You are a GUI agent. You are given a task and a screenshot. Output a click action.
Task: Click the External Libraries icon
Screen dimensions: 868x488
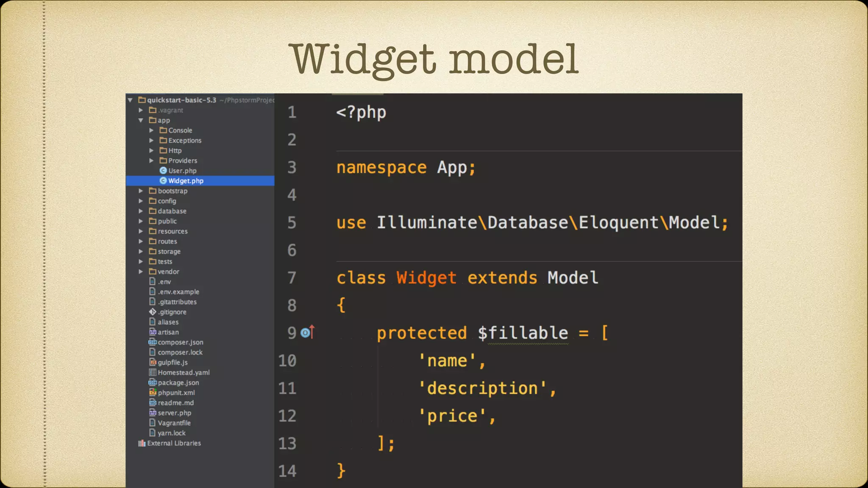pyautogui.click(x=142, y=443)
